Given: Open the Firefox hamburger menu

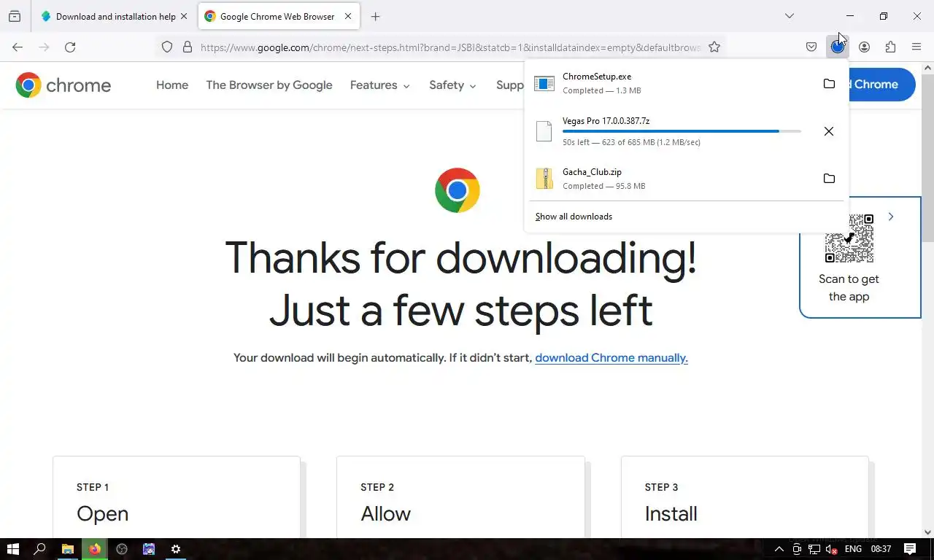Looking at the screenshot, I should tap(916, 47).
